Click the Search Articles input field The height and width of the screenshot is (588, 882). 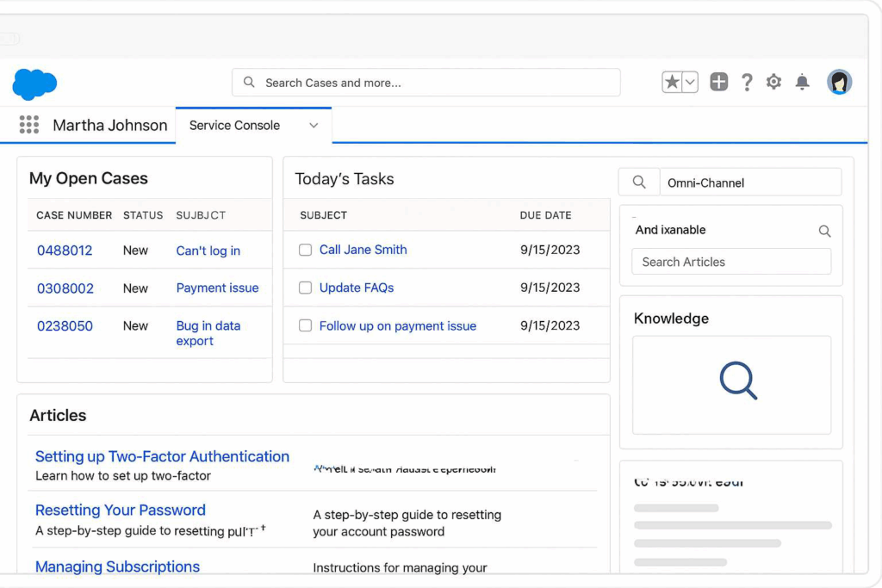(x=730, y=262)
